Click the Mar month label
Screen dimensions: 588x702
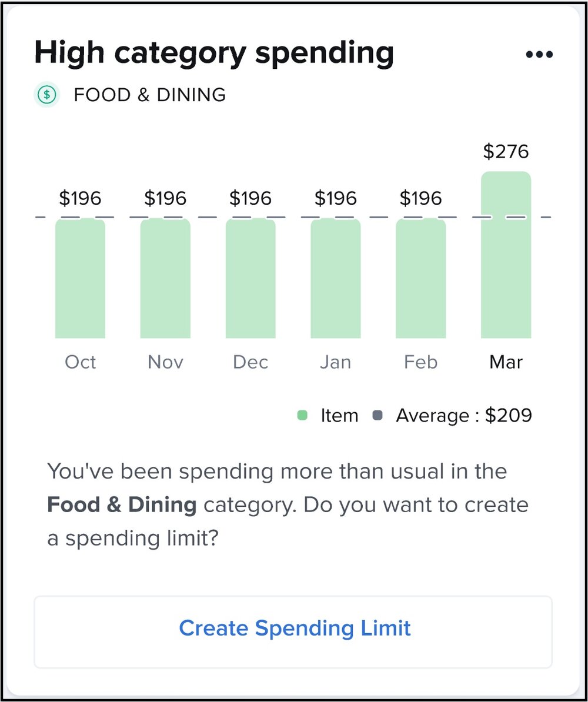click(506, 362)
